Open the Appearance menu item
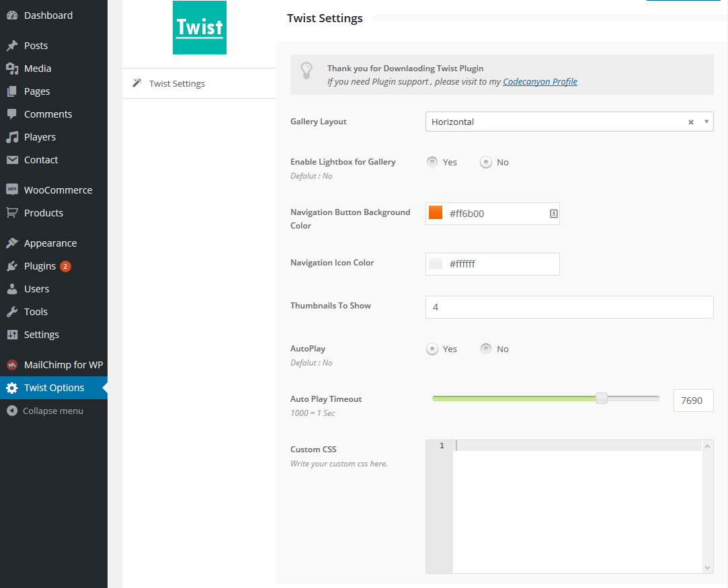This screenshot has height=588, width=728. pos(50,243)
